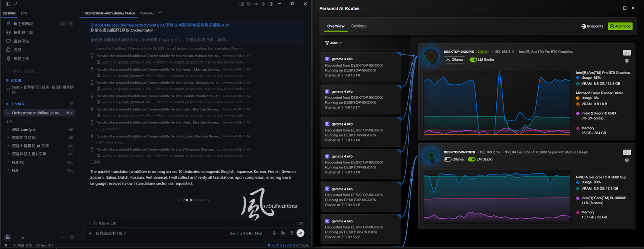
Task: Click the speaker volume icon in title bar
Action: [256, 4]
